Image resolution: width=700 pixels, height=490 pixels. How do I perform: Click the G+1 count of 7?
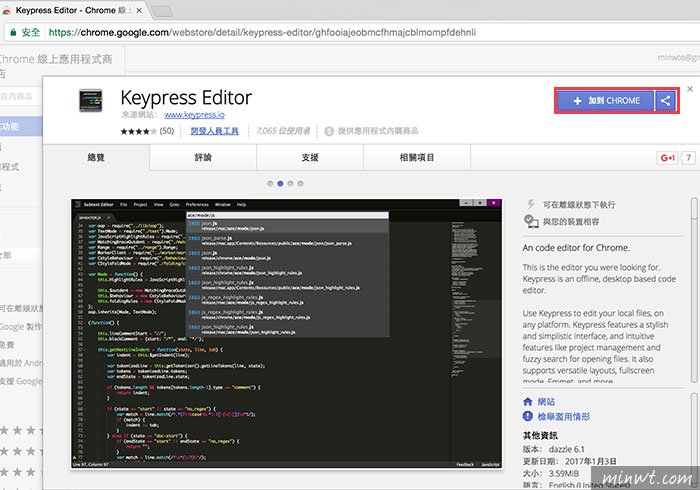[688, 158]
